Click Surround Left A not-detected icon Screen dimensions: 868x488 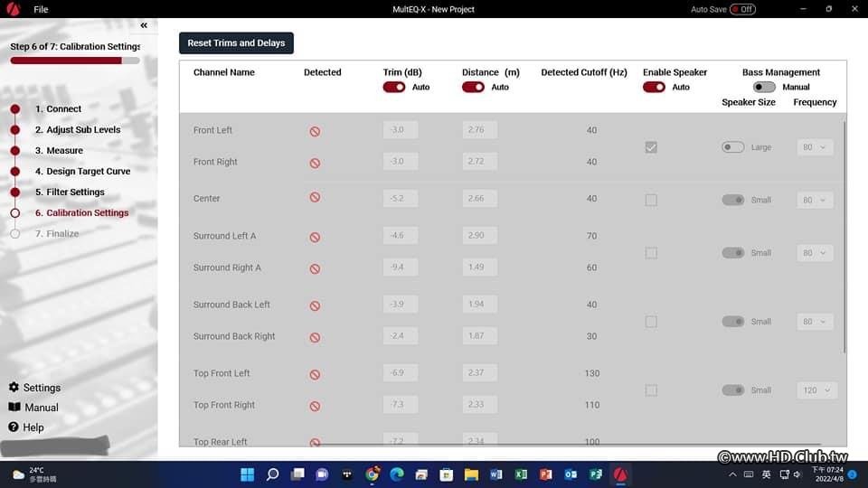315,238
